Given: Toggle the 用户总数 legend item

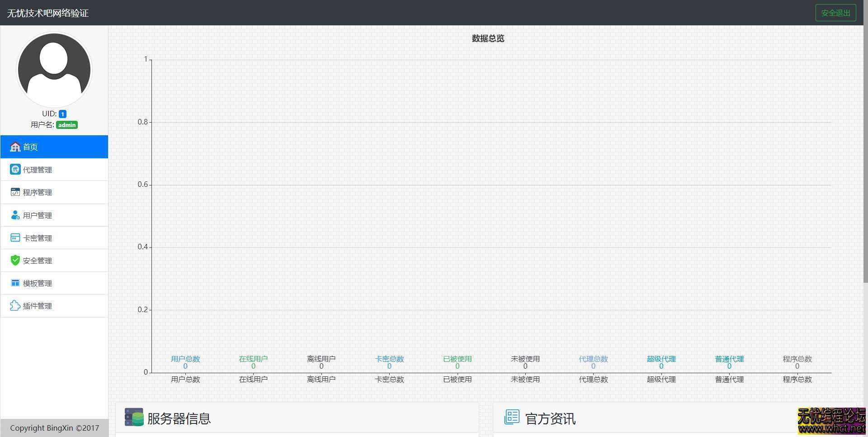Looking at the screenshot, I should point(185,359).
